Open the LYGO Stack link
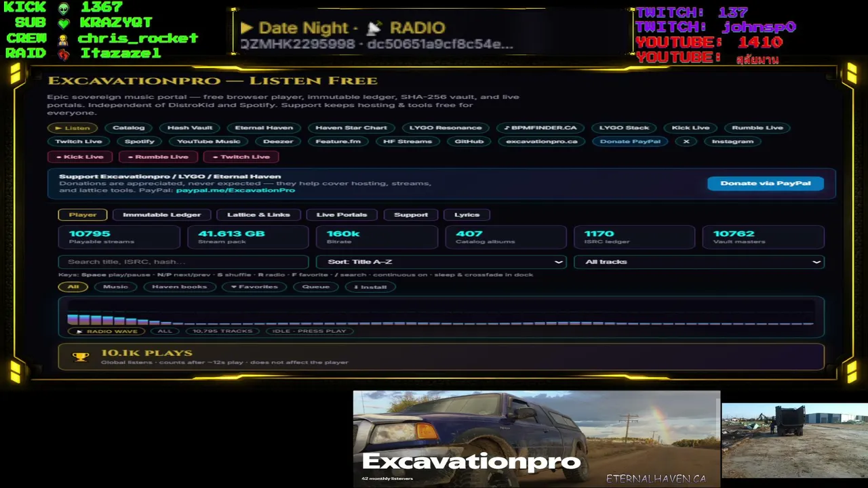The image size is (868, 488). (x=624, y=127)
